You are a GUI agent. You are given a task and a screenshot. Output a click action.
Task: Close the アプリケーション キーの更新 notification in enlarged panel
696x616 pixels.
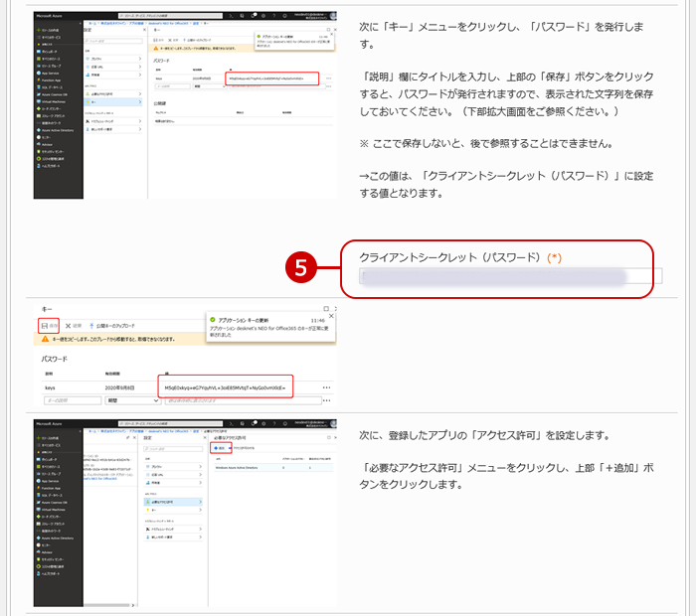coord(331,316)
